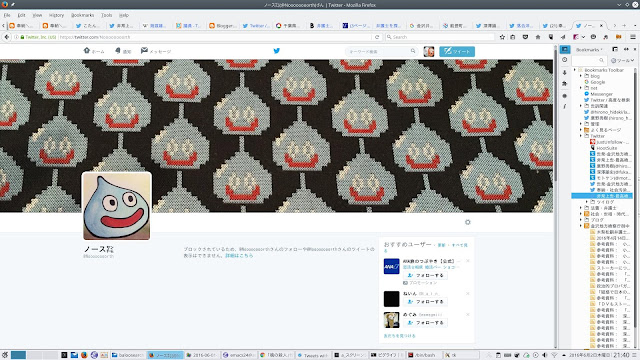The height and width of the screenshot is (360, 640).
Task: Expand the ブログ bookmark folder
Action: pos(581,220)
